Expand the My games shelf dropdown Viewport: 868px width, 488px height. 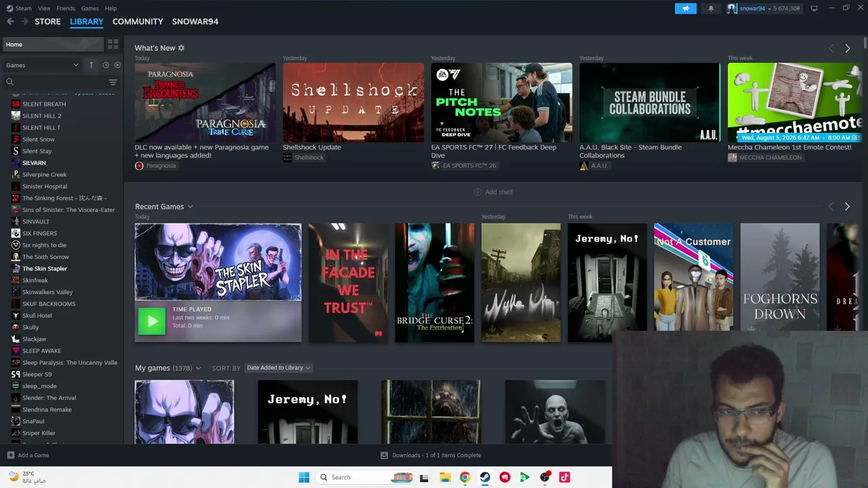click(x=198, y=368)
